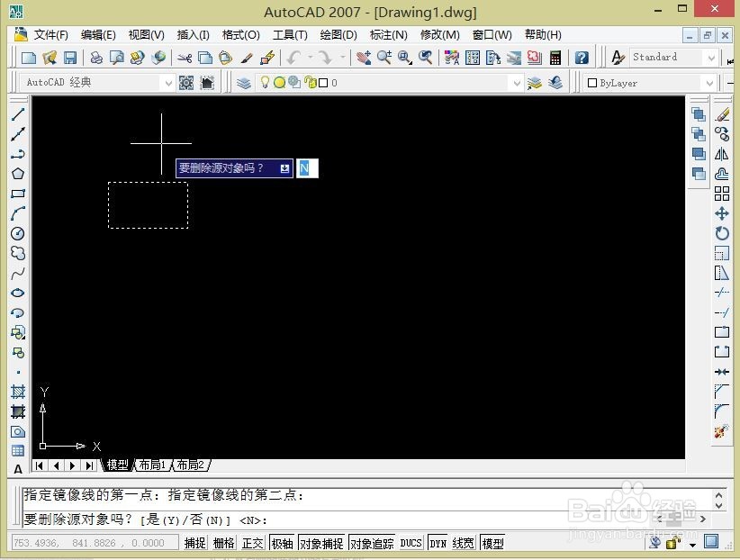Open the redo history dropdown arrow

(x=343, y=58)
